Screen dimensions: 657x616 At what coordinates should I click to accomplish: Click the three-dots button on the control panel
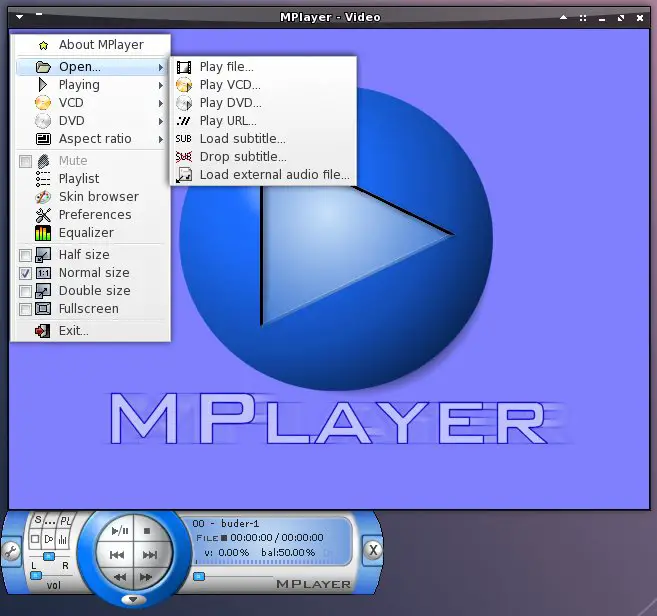[x=50, y=523]
